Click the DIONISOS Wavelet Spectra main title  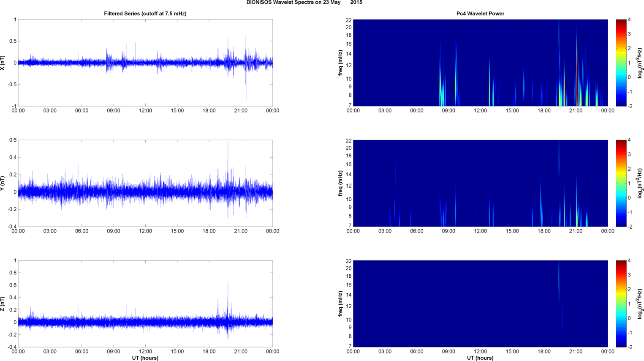304,3
